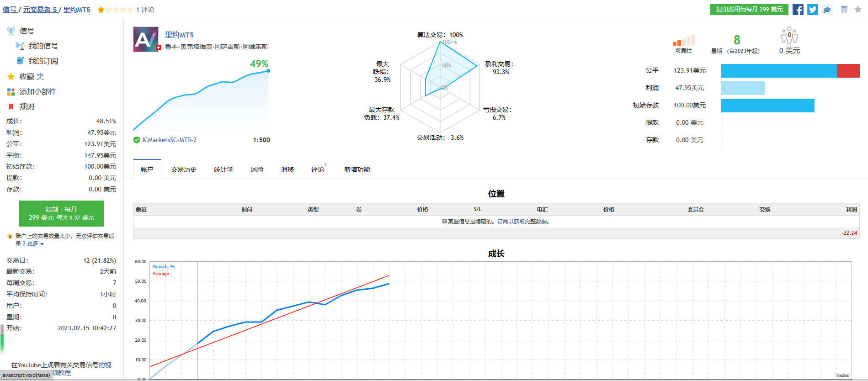This screenshot has height=381, width=868.
Task: Open the 帐户 tab
Action: click(x=147, y=169)
